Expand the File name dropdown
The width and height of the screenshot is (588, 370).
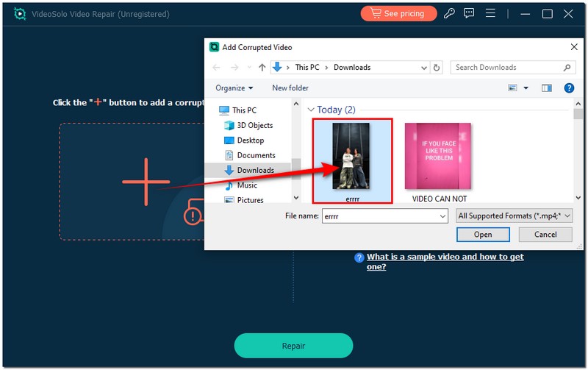[x=443, y=216]
